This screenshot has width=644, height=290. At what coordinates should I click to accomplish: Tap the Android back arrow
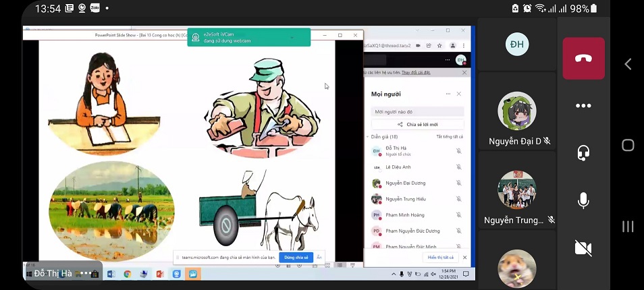point(628,64)
